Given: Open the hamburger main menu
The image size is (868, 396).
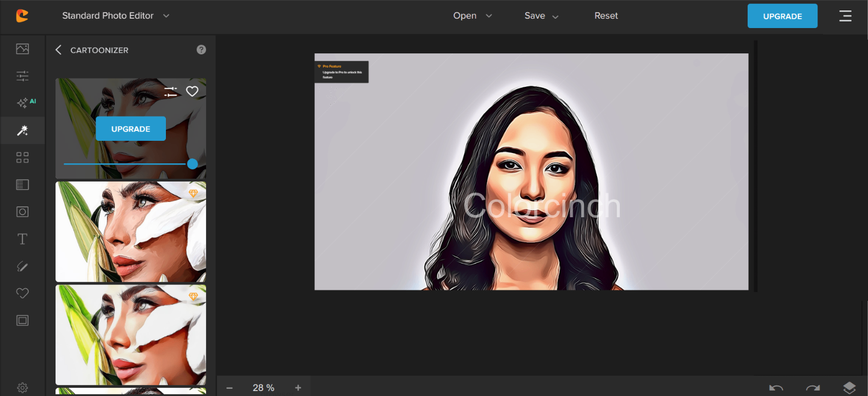Looking at the screenshot, I should point(845,16).
